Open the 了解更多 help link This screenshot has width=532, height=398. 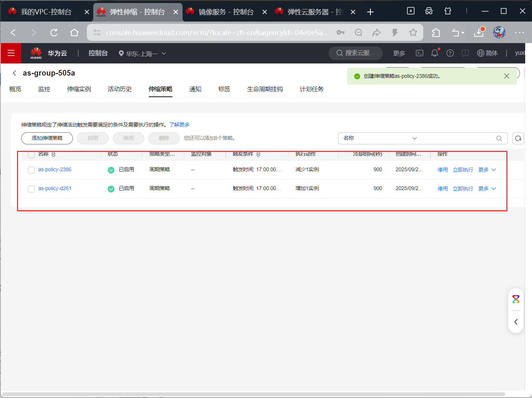click(x=179, y=125)
